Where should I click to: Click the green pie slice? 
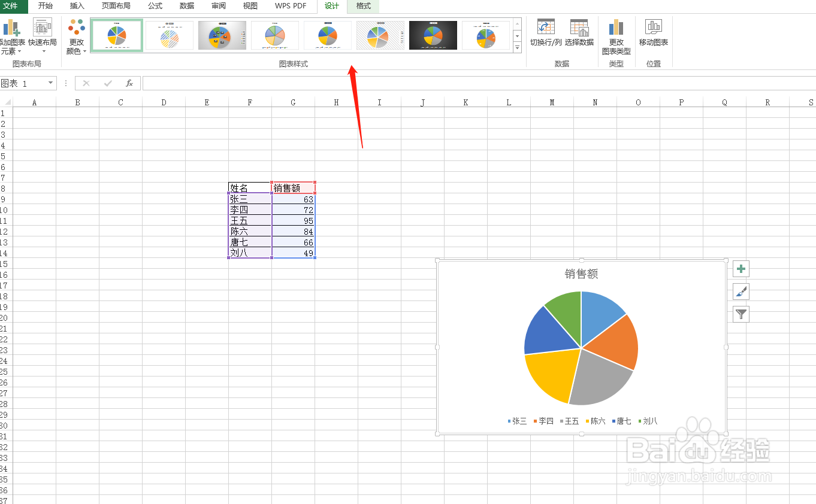pos(566,314)
